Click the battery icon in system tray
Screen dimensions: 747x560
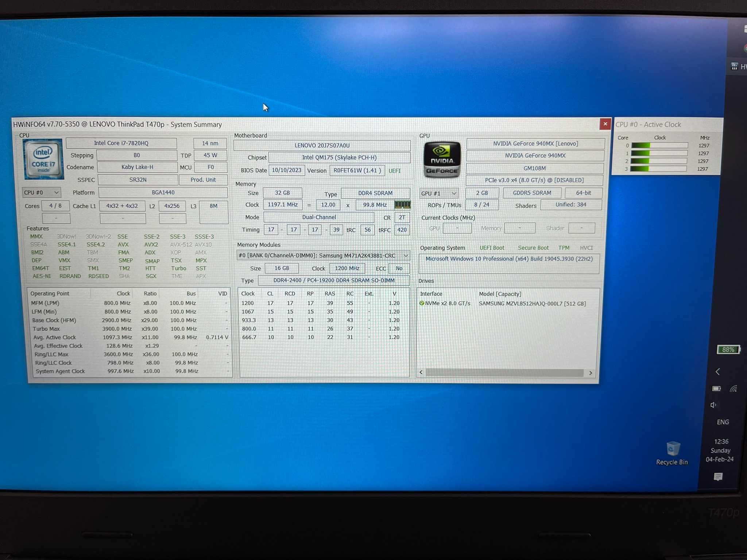[x=716, y=389]
